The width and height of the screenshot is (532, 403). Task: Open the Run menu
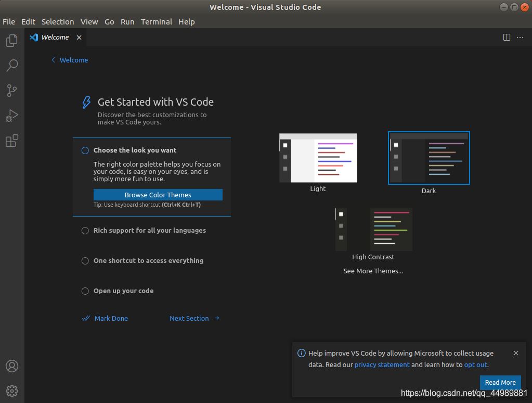coord(127,22)
